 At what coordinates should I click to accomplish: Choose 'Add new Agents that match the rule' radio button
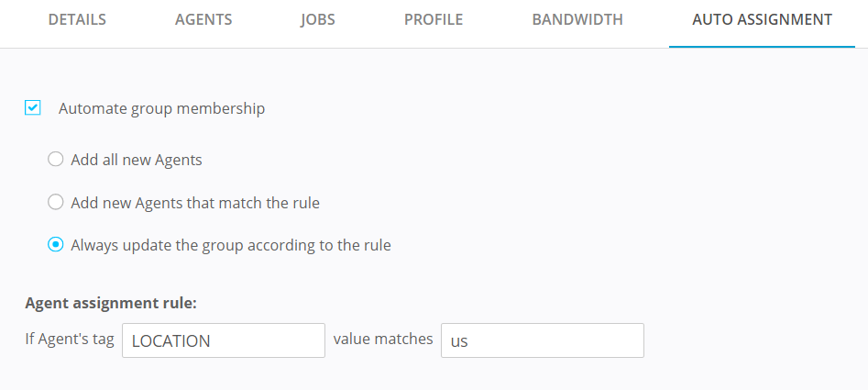click(56, 203)
